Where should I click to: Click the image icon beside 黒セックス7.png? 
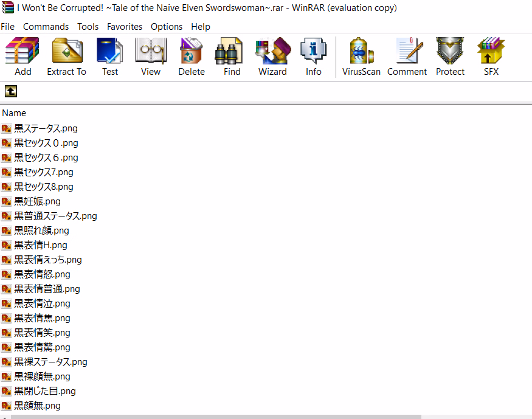tap(7, 172)
